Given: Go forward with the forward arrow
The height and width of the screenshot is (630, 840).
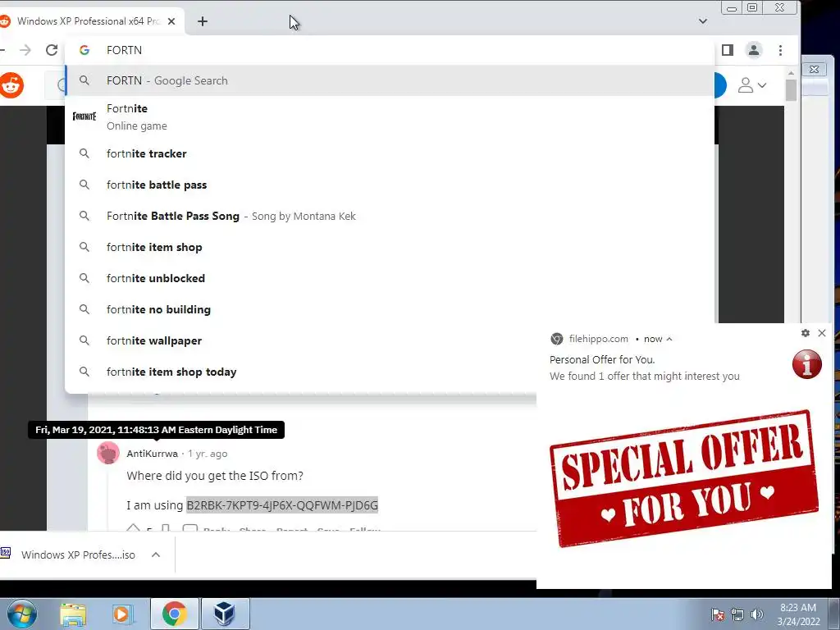Looking at the screenshot, I should click(x=25, y=50).
